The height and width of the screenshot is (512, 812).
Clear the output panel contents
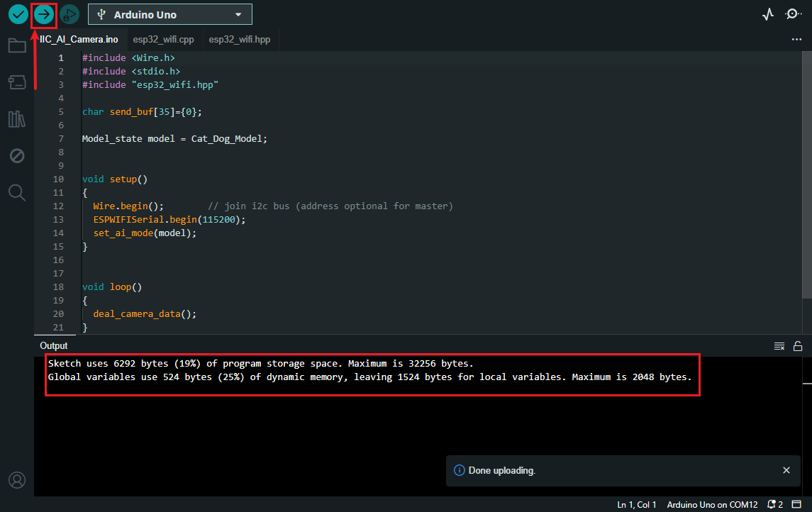click(x=779, y=346)
